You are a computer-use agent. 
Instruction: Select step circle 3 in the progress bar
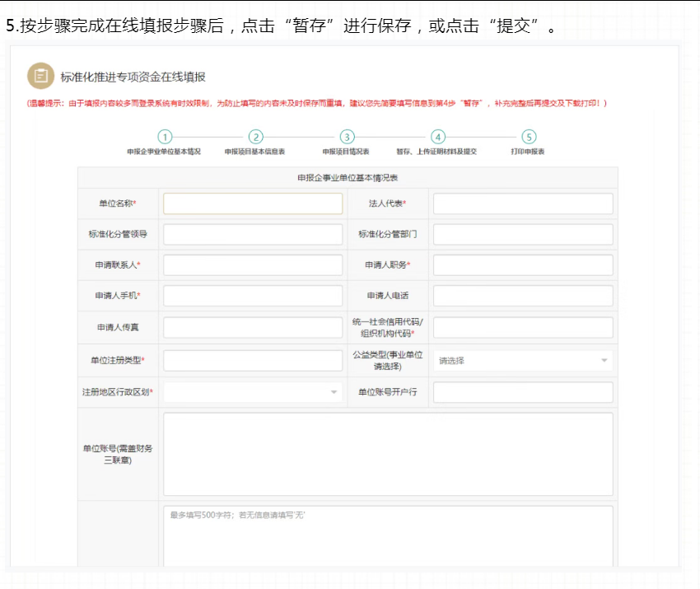click(x=346, y=137)
